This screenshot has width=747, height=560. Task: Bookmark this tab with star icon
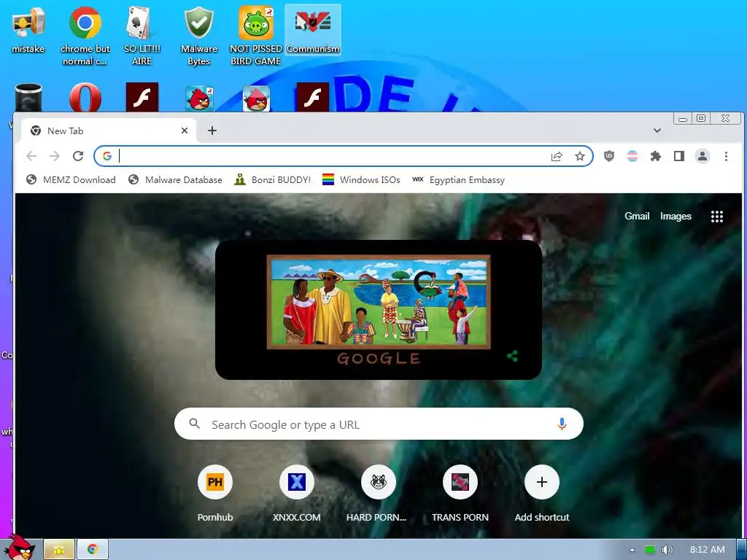pyautogui.click(x=580, y=156)
